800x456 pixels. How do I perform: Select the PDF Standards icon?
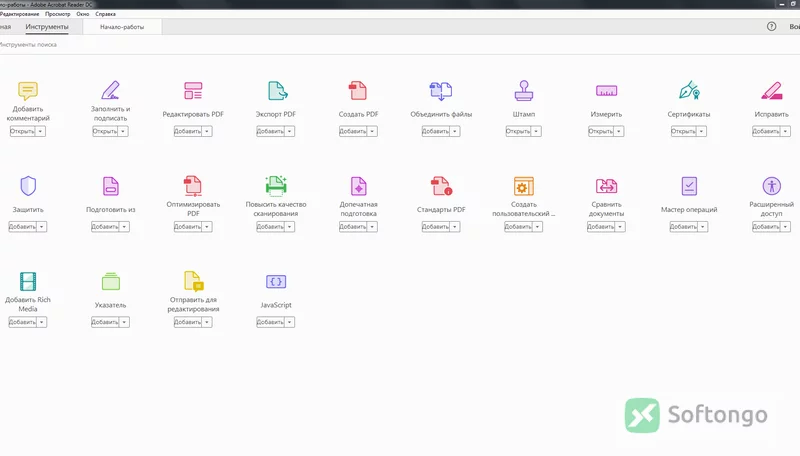(x=441, y=186)
